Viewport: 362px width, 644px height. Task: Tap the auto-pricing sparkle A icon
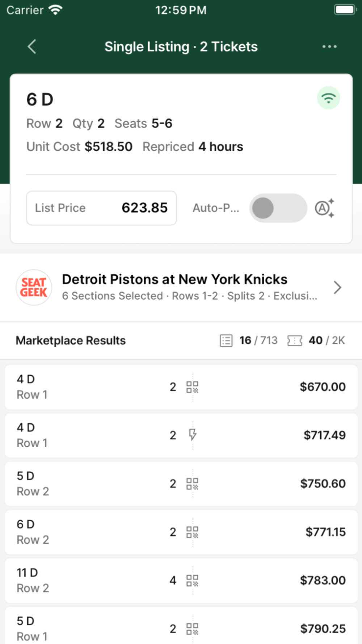[x=324, y=208]
